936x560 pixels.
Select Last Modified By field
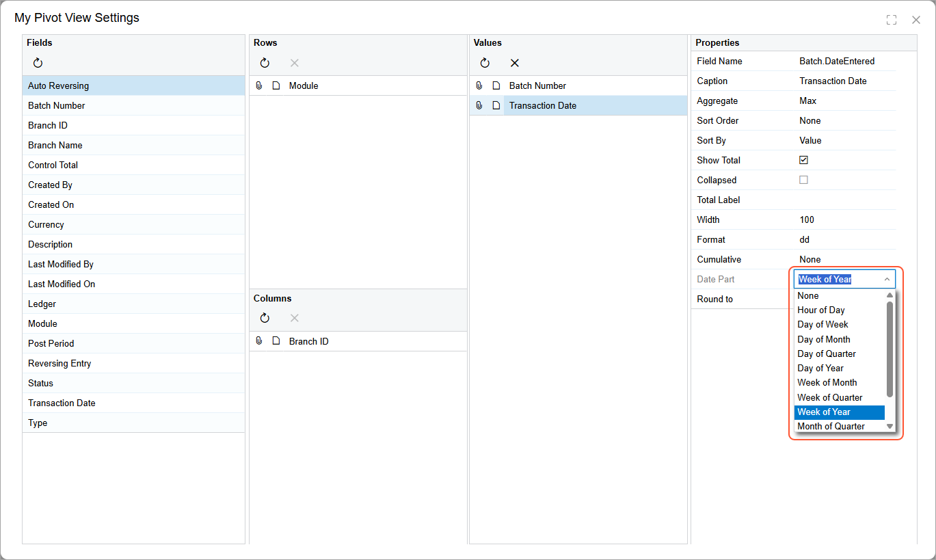[x=133, y=264]
